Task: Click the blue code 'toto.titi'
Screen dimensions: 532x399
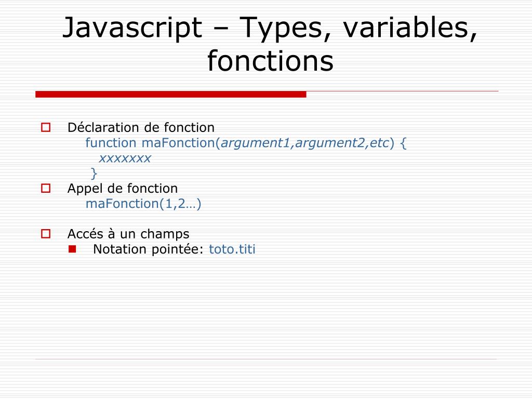Action: (232, 249)
